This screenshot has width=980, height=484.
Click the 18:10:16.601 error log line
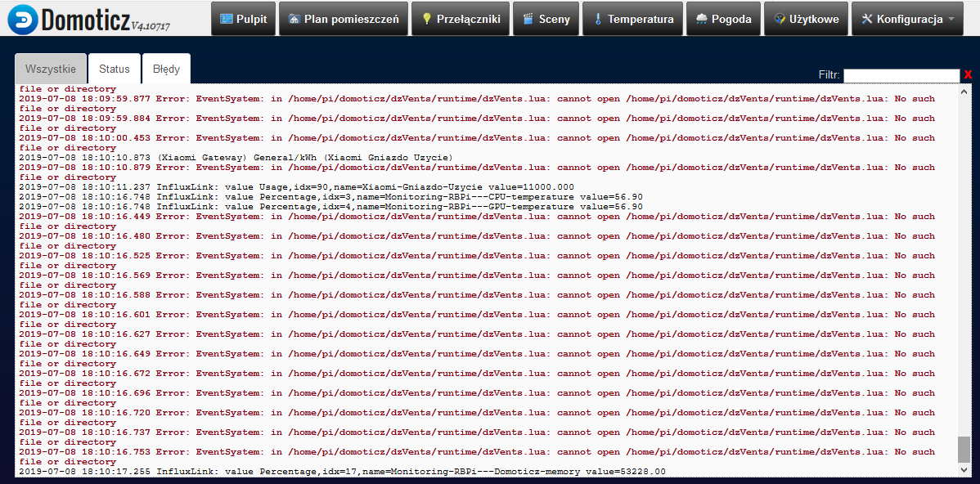tap(477, 320)
